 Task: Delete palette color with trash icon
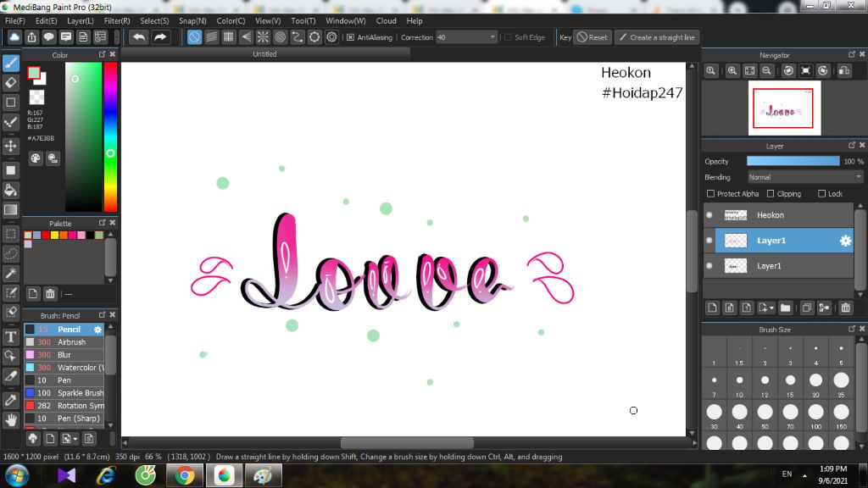pos(50,294)
